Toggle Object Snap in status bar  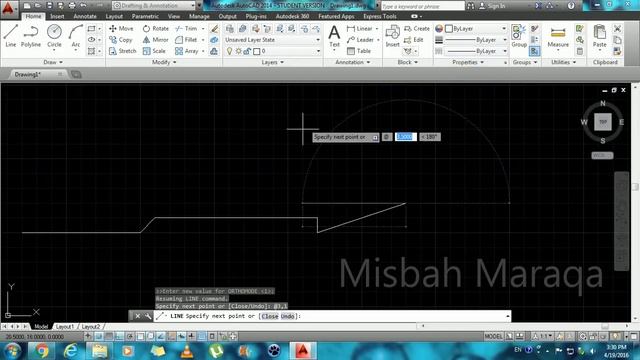(x=140, y=336)
